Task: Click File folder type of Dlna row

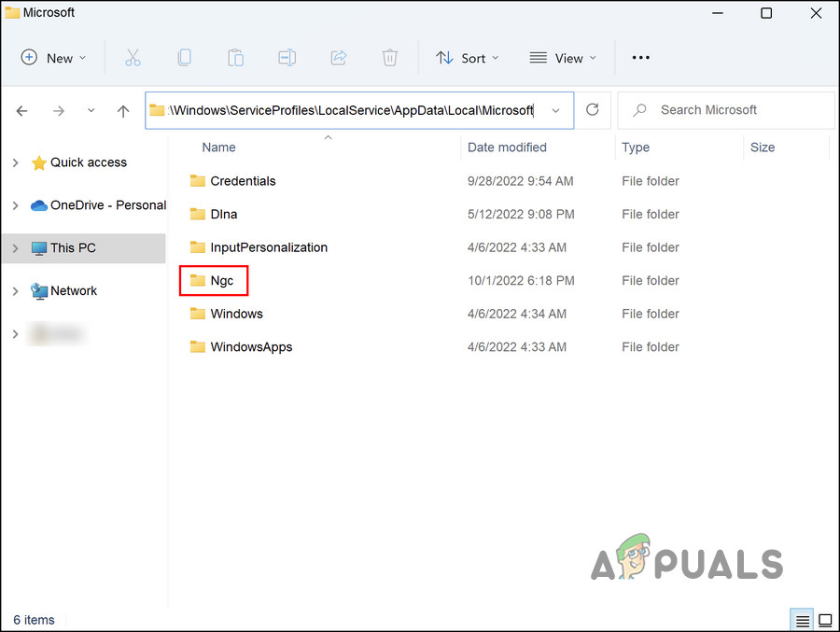Action: 651,215
